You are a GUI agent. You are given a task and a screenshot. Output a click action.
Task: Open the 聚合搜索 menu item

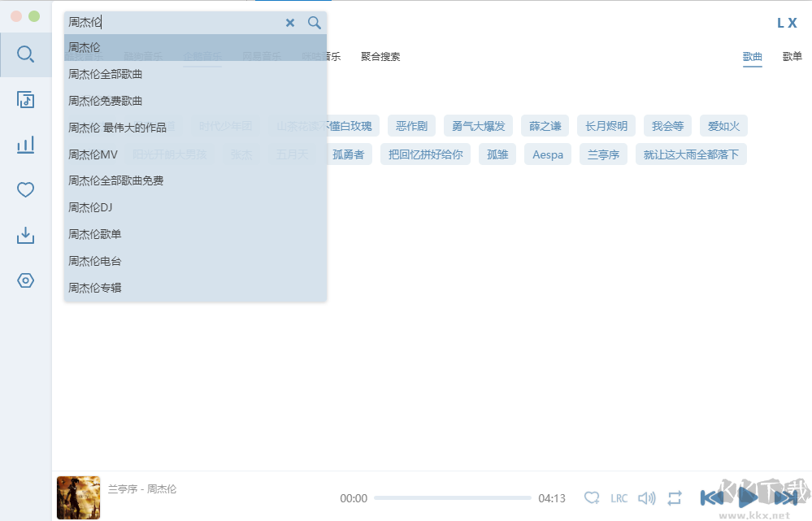click(x=379, y=56)
